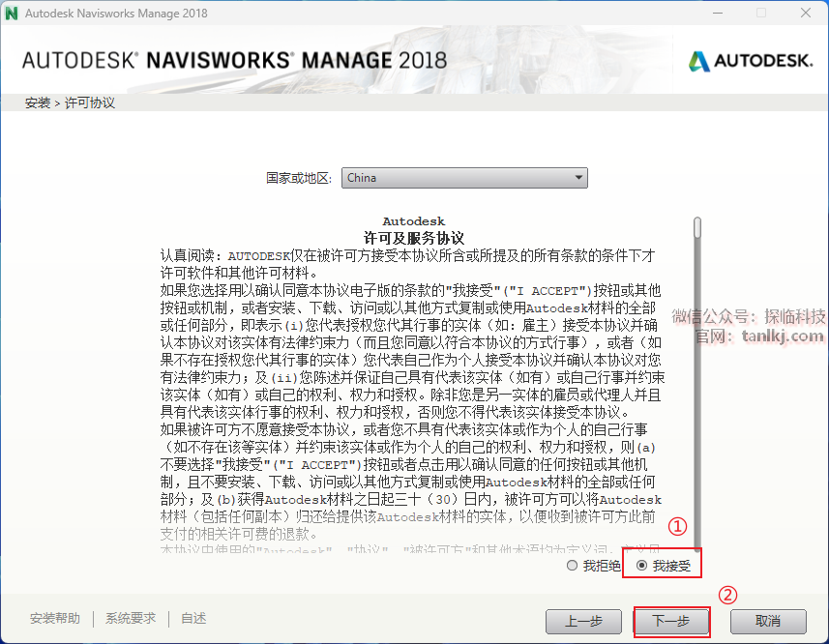The height and width of the screenshot is (644, 829).
Task: Click the 下一步 button
Action: [x=671, y=622]
